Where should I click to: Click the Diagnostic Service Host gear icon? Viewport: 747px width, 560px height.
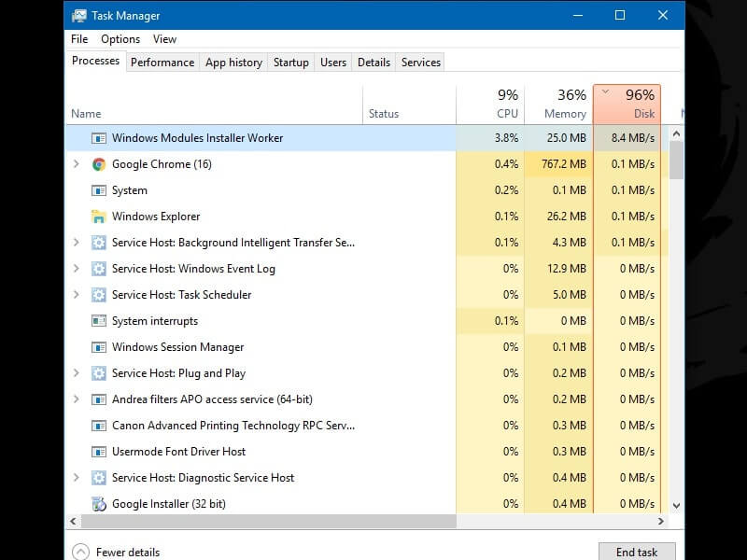click(x=99, y=478)
